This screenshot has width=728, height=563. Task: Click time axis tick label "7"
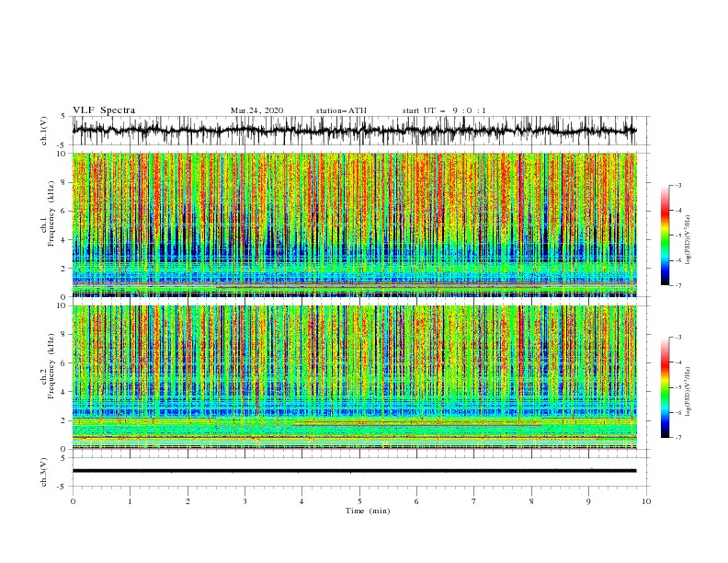[474, 501]
